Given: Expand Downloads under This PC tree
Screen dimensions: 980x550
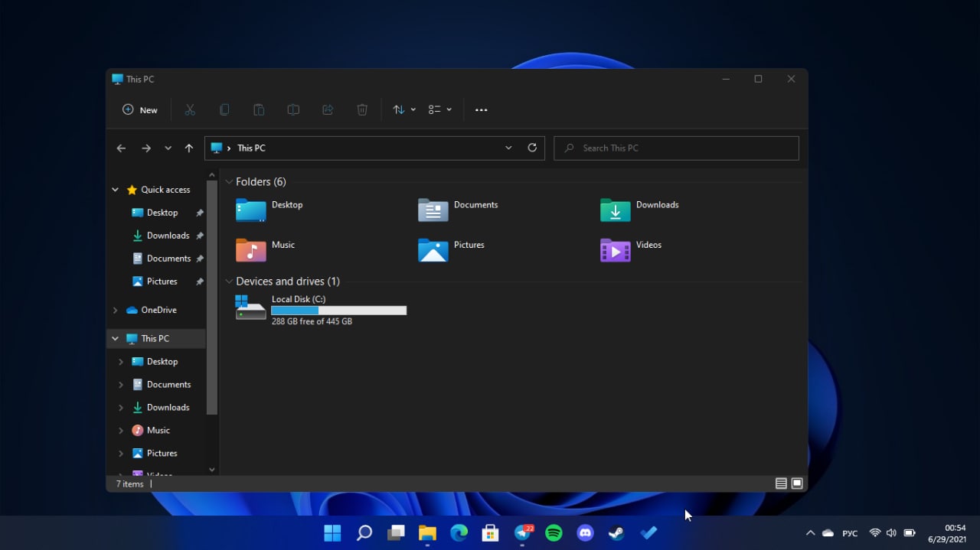Looking at the screenshot, I should pos(121,408).
